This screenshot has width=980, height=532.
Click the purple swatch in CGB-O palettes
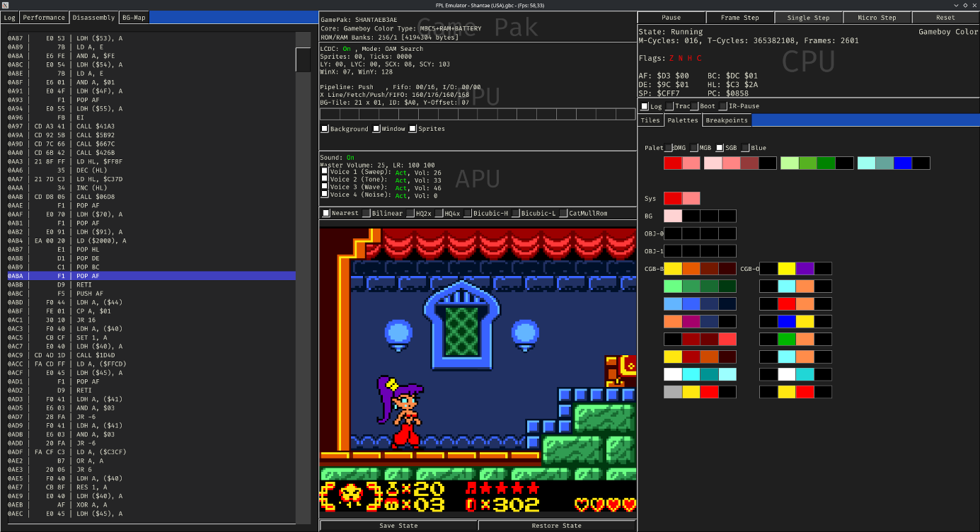[x=805, y=269]
